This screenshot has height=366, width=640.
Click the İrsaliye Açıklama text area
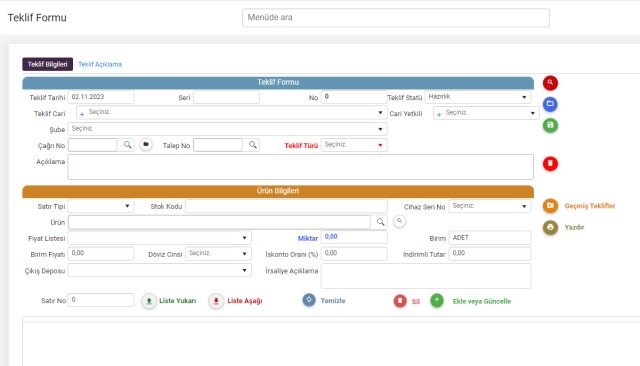coord(426,276)
